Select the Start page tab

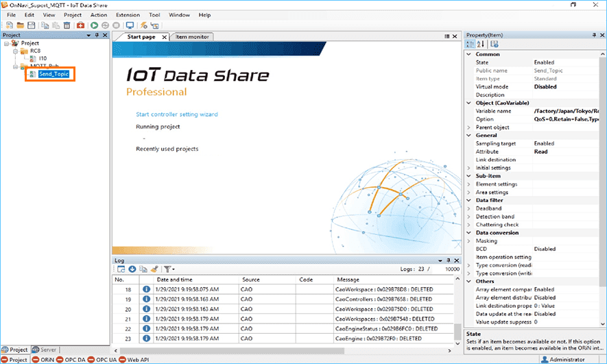pyautogui.click(x=141, y=37)
